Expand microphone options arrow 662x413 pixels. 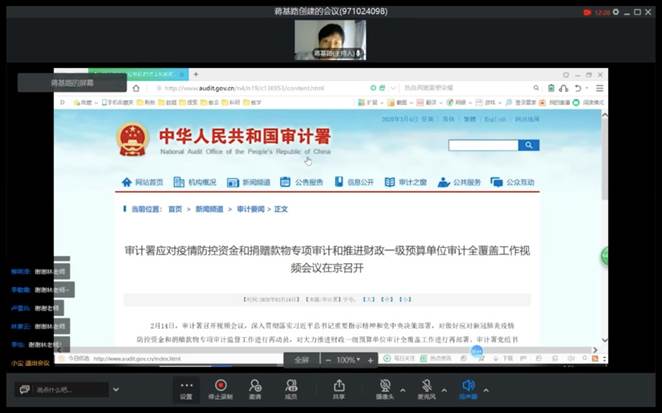(445, 384)
